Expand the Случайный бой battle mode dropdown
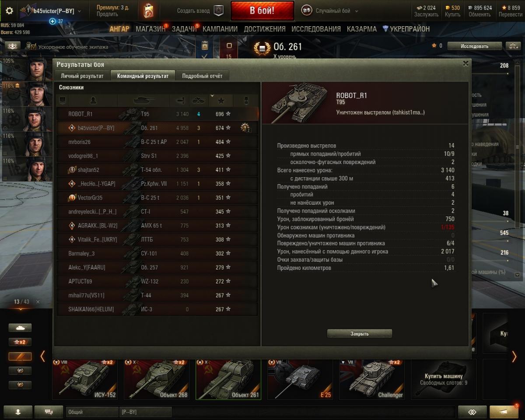525x420 pixels. coord(356,11)
